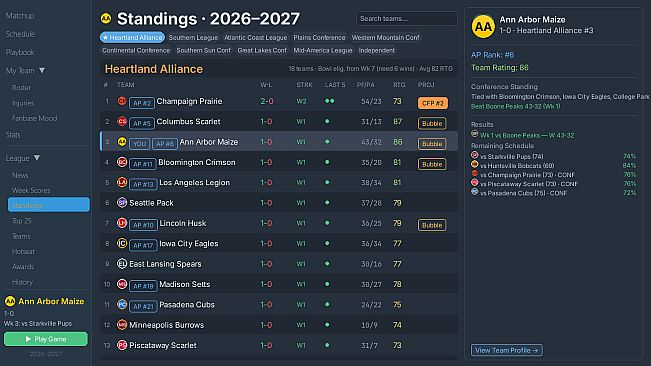This screenshot has width=651, height=366.
Task: Click the Seattle Pack team logo icon
Action: click(x=122, y=203)
